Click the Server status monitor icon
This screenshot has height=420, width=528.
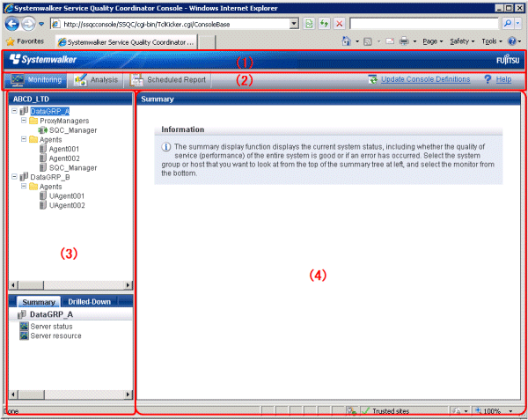tap(24, 326)
